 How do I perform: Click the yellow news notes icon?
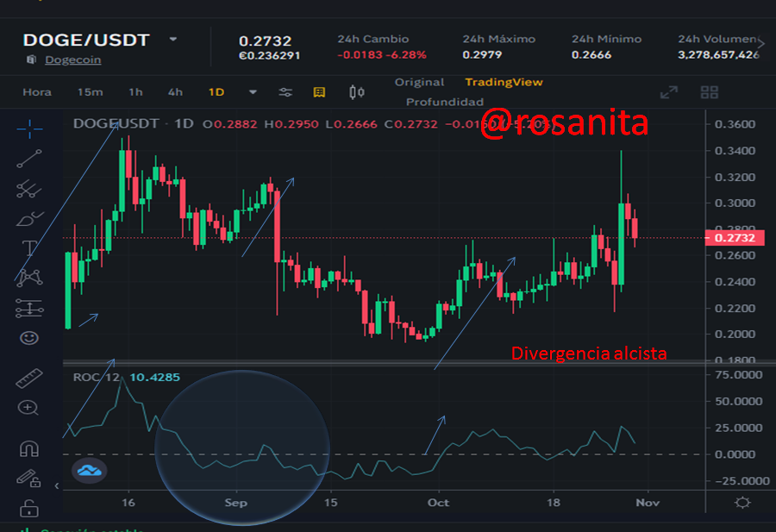[x=319, y=92]
